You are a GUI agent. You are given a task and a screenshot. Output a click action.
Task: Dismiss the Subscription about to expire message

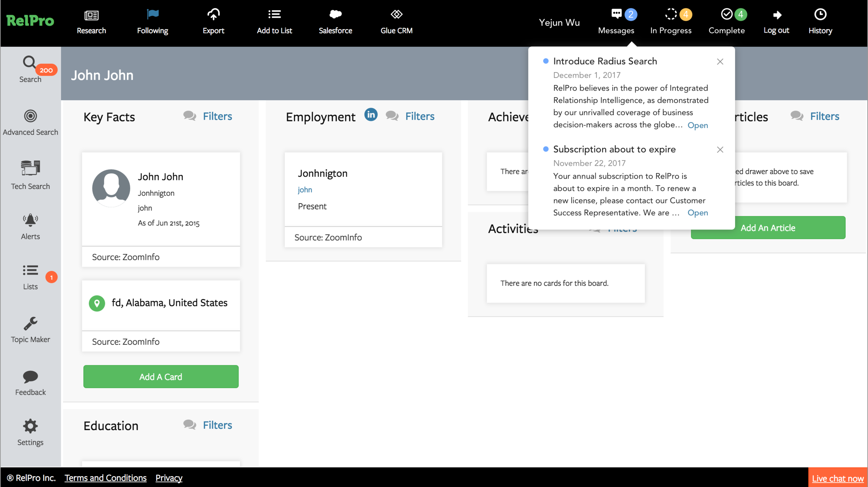[x=720, y=150]
